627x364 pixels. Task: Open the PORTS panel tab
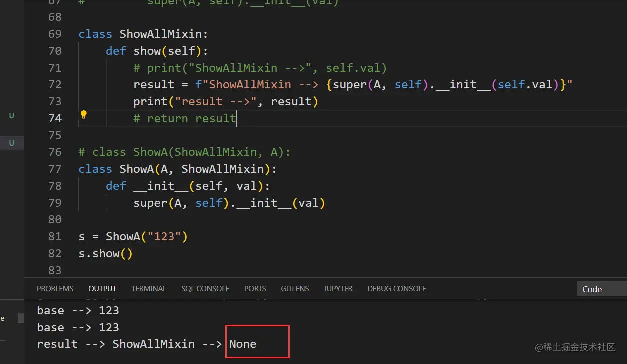(x=255, y=289)
